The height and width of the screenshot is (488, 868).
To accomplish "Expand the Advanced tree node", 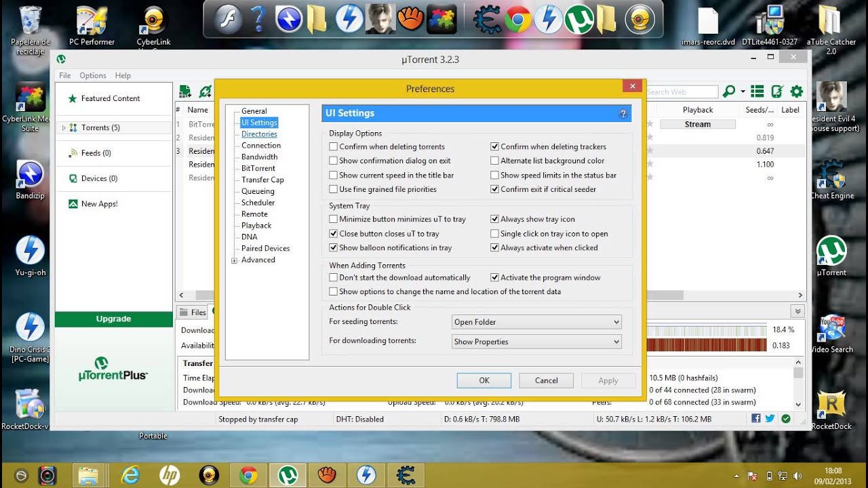I will tap(235, 260).
